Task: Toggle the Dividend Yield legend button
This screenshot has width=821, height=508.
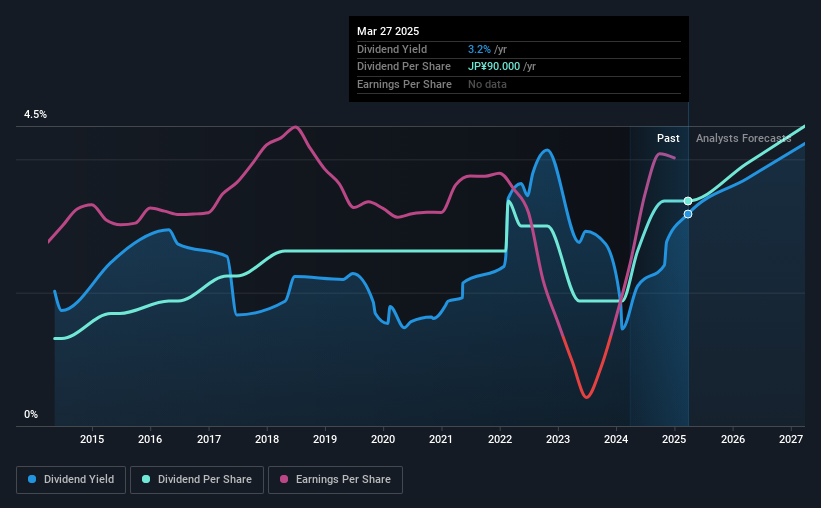Action: pos(71,480)
